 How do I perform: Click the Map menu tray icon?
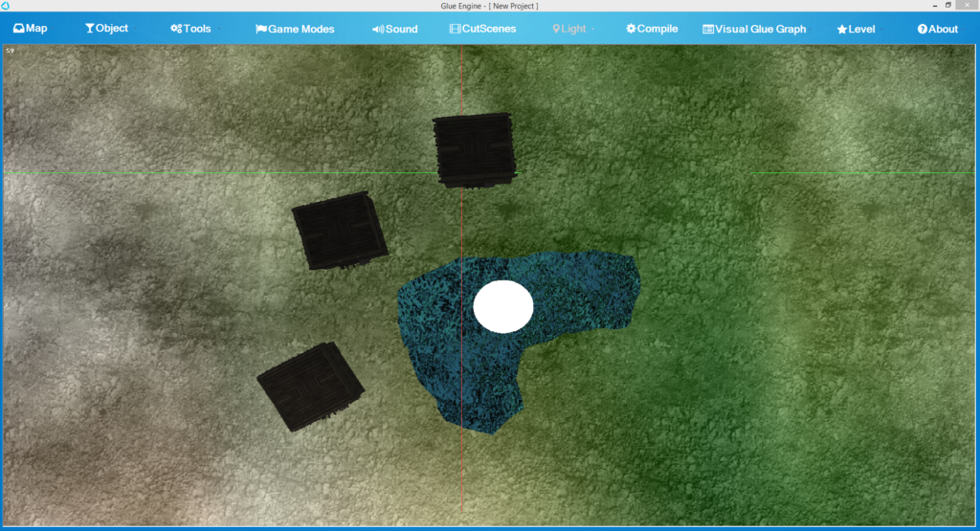pos(18,29)
